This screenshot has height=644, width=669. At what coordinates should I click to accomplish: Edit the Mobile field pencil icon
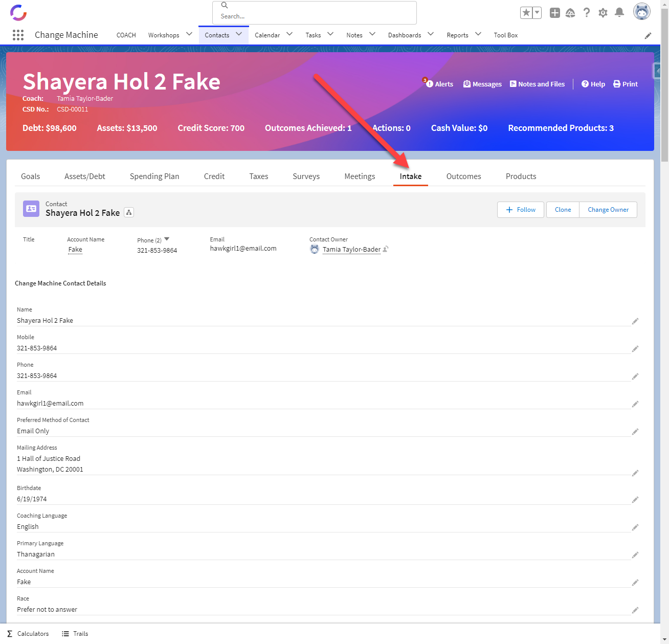pyautogui.click(x=635, y=349)
